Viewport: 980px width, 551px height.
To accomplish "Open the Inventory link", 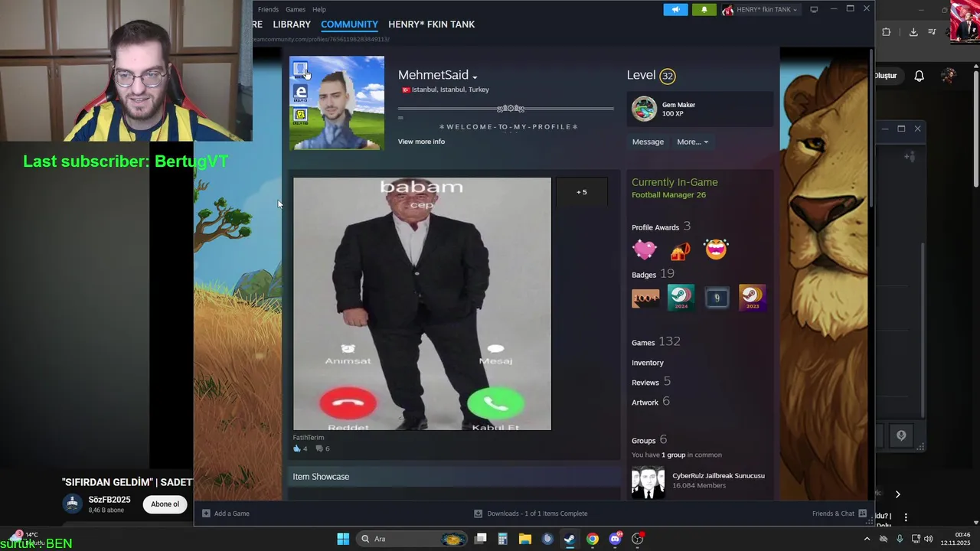I will click(648, 363).
